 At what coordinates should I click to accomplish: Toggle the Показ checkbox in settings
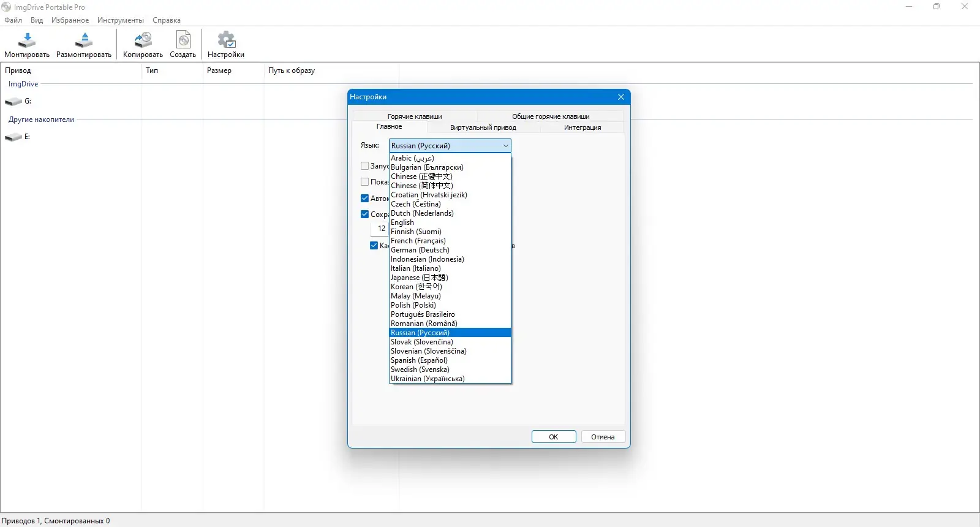(365, 182)
